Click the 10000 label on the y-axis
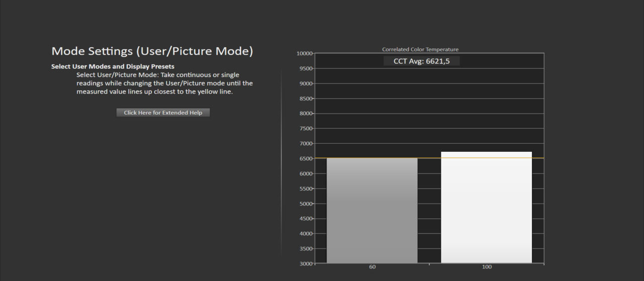This screenshot has width=644, height=281. [x=304, y=53]
